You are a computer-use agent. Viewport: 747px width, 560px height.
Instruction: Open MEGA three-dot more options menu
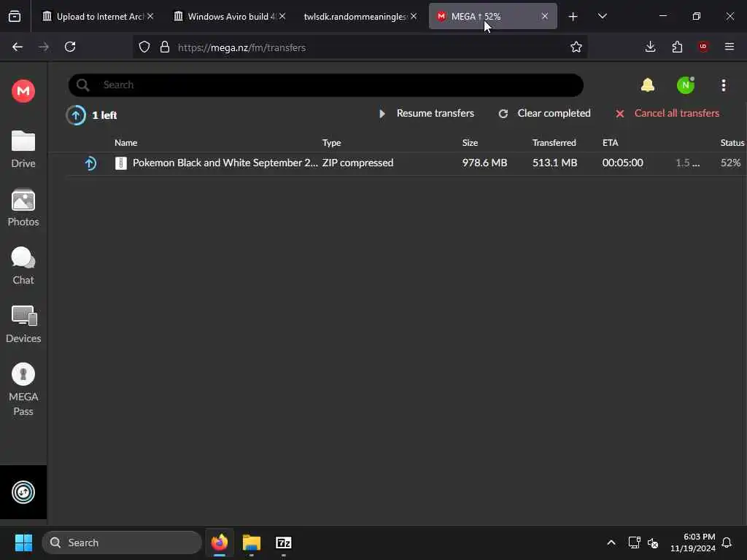724,85
